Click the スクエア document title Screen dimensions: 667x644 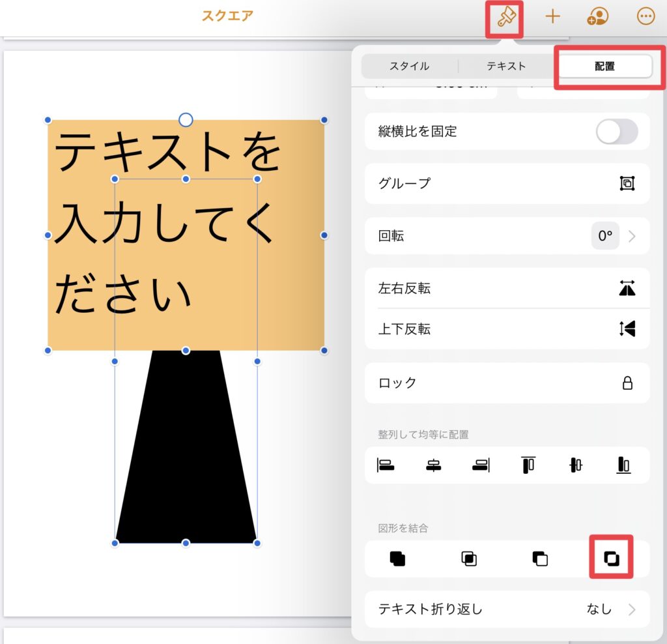tap(227, 16)
